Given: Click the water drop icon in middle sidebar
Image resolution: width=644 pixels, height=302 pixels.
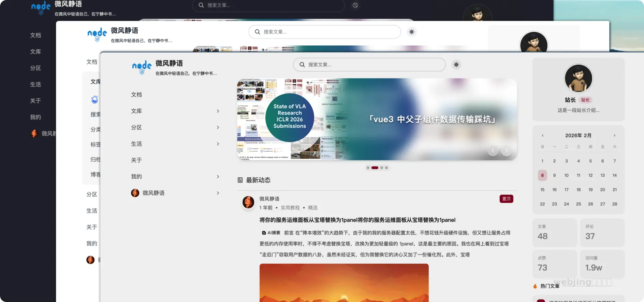Looking at the screenshot, I should coord(94,99).
